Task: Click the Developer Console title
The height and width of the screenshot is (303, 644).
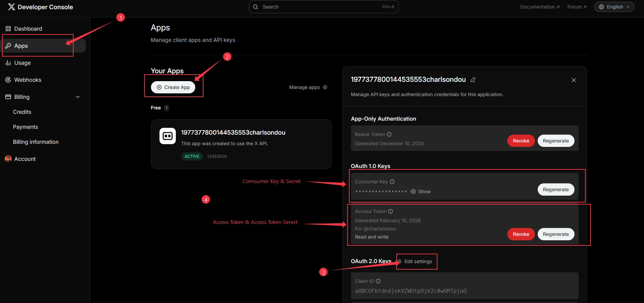Action: click(45, 7)
